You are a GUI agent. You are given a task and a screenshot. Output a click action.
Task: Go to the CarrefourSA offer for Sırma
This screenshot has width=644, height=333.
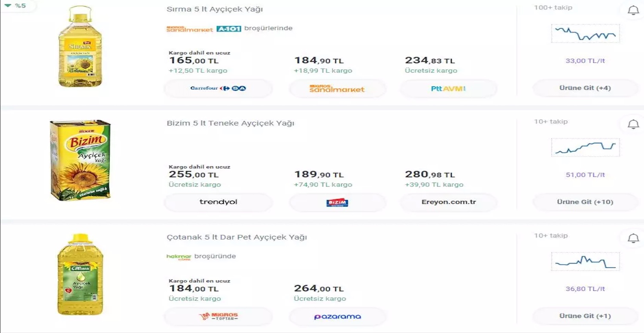click(x=218, y=89)
